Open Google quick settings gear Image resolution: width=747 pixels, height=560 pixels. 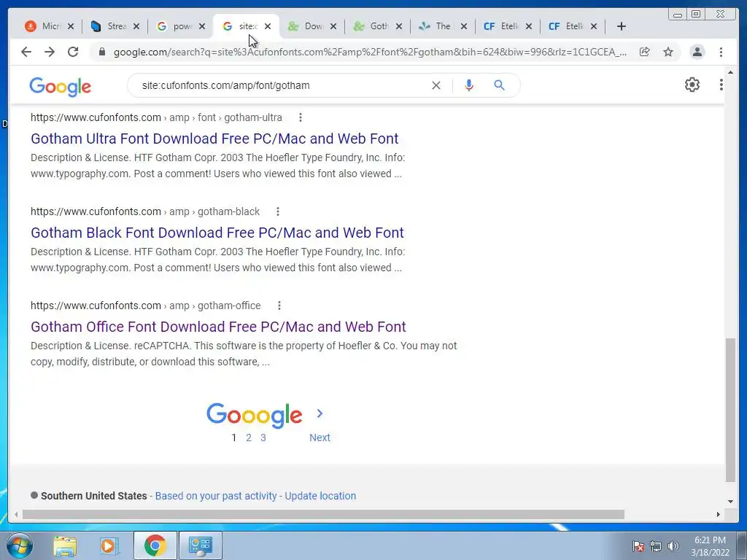pos(692,85)
